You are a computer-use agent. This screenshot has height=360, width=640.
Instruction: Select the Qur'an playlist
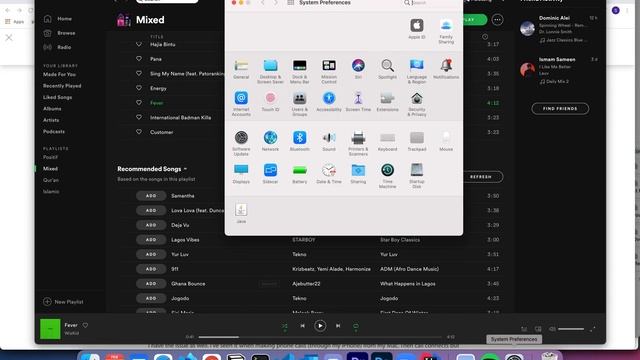tap(51, 180)
